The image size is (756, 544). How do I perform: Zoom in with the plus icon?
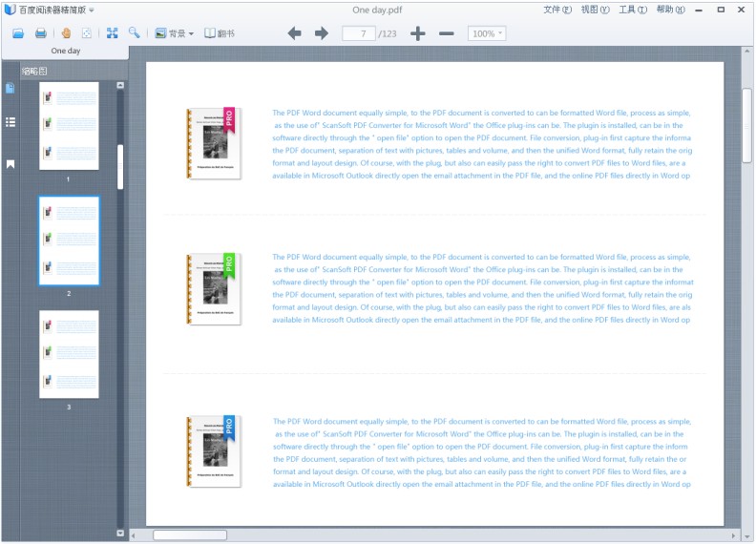click(x=418, y=33)
